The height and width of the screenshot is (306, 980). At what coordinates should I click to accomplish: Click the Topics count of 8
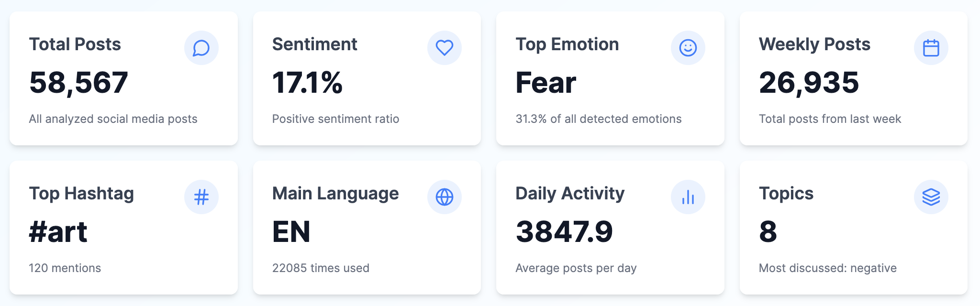click(768, 232)
